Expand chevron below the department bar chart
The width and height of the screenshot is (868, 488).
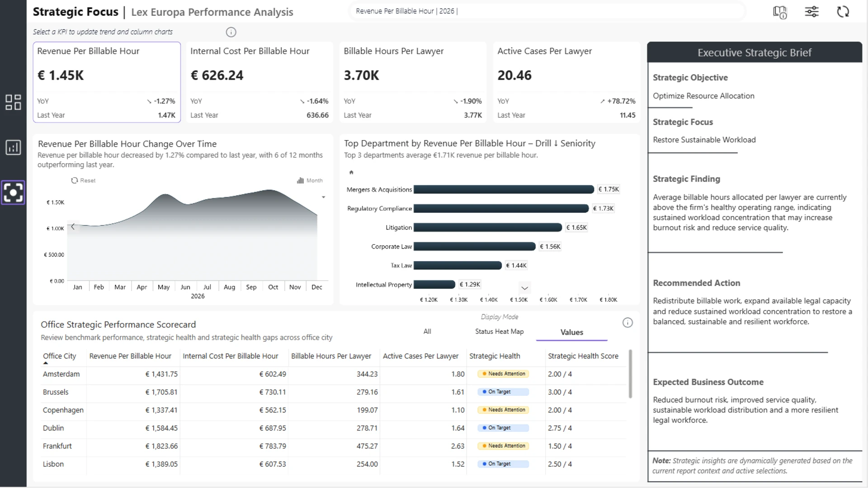pos(524,288)
